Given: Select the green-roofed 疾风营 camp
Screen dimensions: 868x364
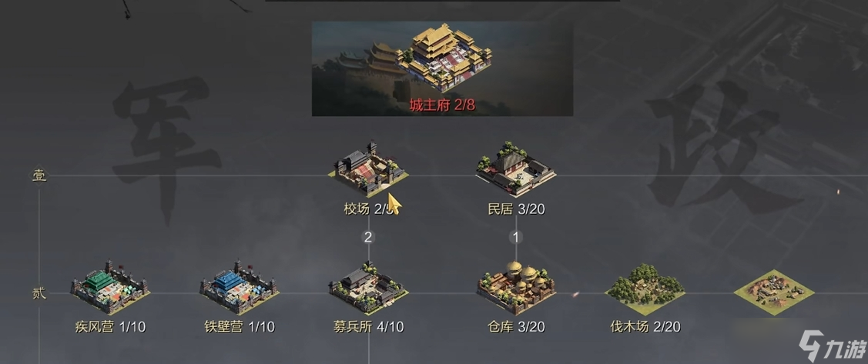Looking at the screenshot, I should [x=110, y=287].
